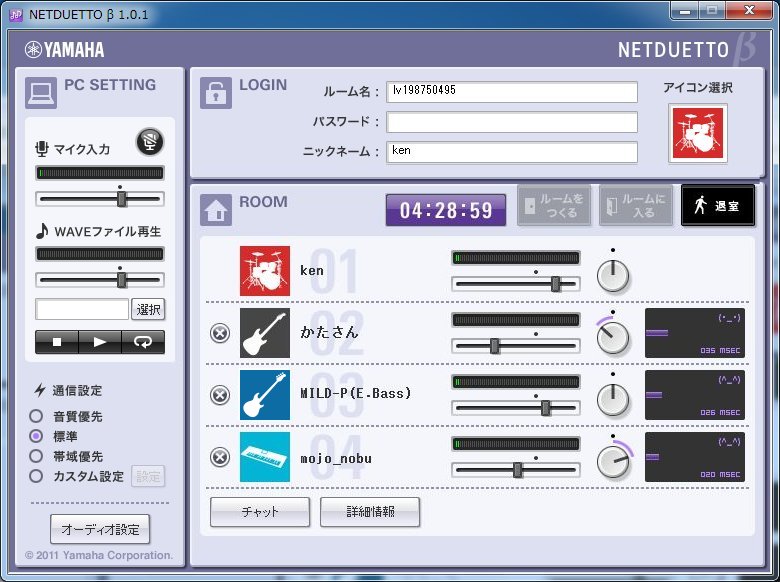Select 音質優先 radio button
Image resolution: width=780 pixels, height=582 pixels.
36,416
